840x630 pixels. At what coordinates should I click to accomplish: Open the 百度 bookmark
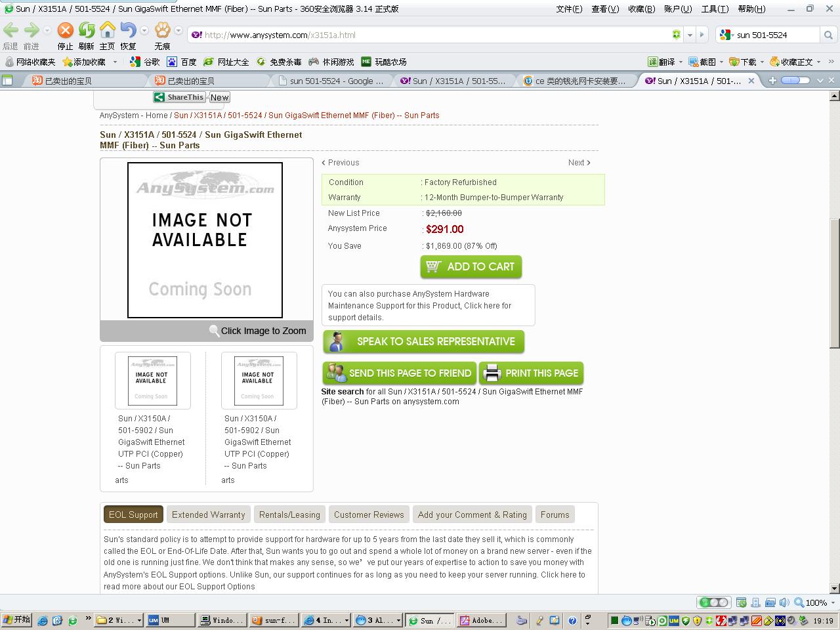point(182,62)
